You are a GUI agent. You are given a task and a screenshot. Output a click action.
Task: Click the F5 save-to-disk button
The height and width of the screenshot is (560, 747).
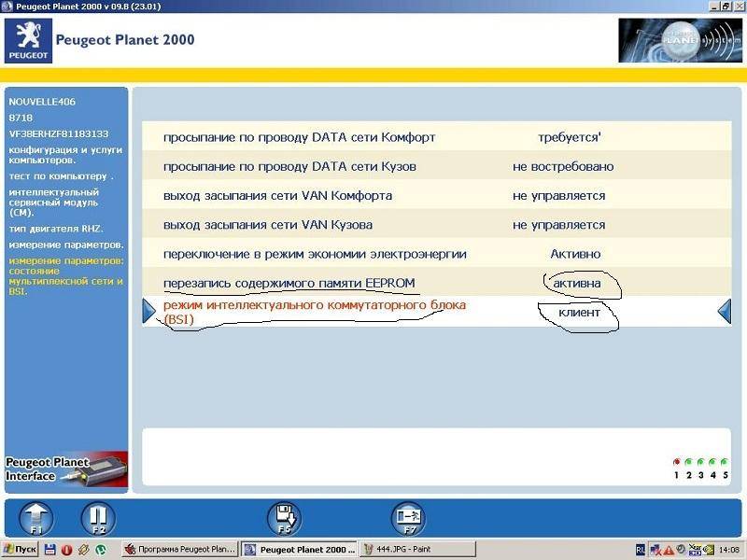pos(283,518)
